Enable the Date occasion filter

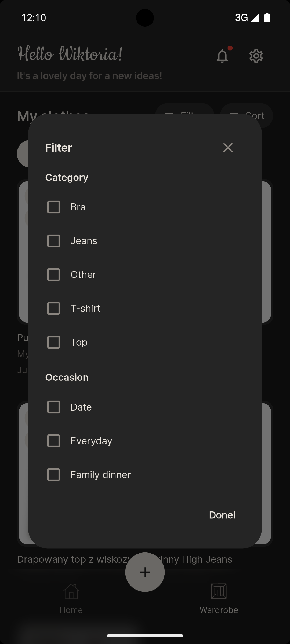(x=53, y=407)
